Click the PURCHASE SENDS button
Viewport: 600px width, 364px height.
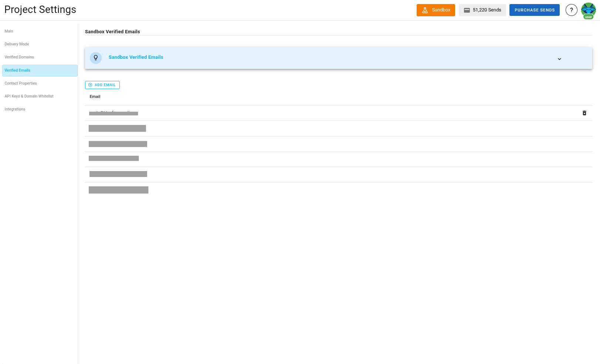coord(534,10)
